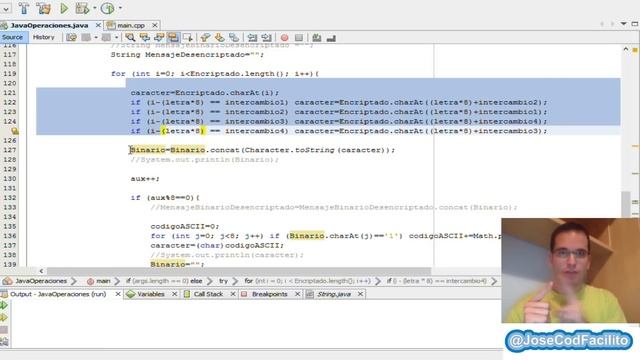Toggle Rectangular Selection icon

tap(188, 38)
